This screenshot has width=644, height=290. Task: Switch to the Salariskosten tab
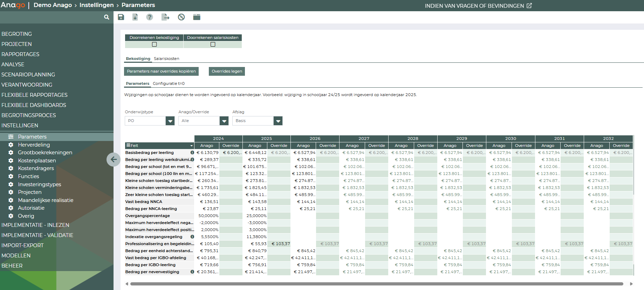pos(166,59)
